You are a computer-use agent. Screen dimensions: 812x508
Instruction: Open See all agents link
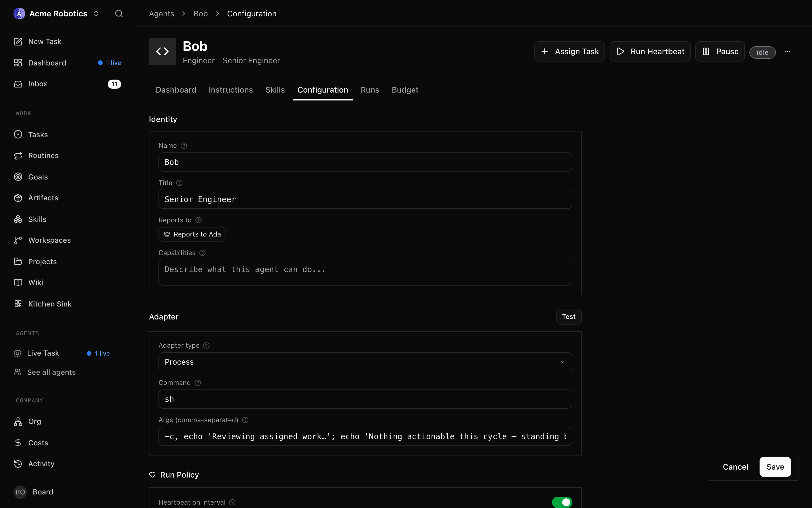(51, 372)
